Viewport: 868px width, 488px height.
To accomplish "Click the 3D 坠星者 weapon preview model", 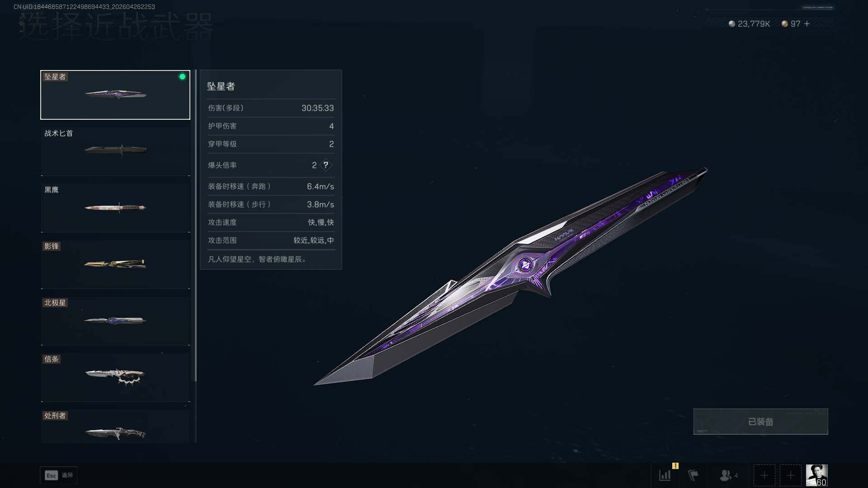I will click(x=511, y=277).
